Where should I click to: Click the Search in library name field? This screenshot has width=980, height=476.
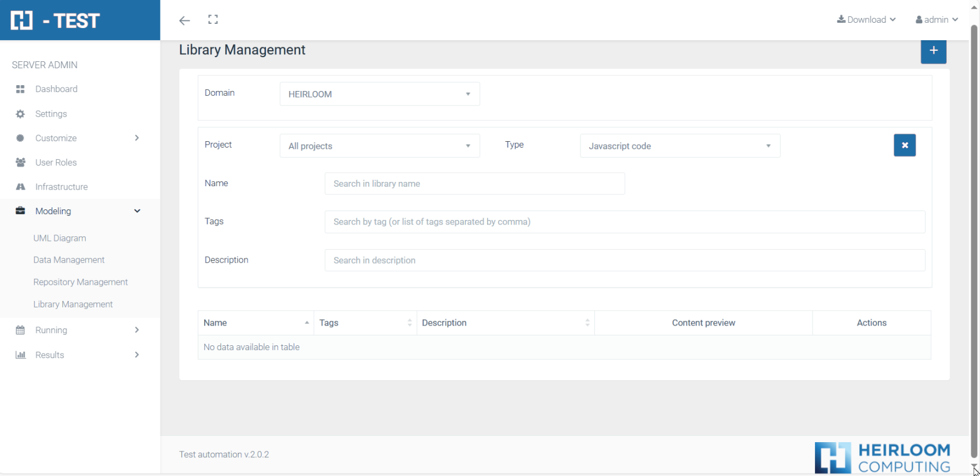click(x=474, y=184)
